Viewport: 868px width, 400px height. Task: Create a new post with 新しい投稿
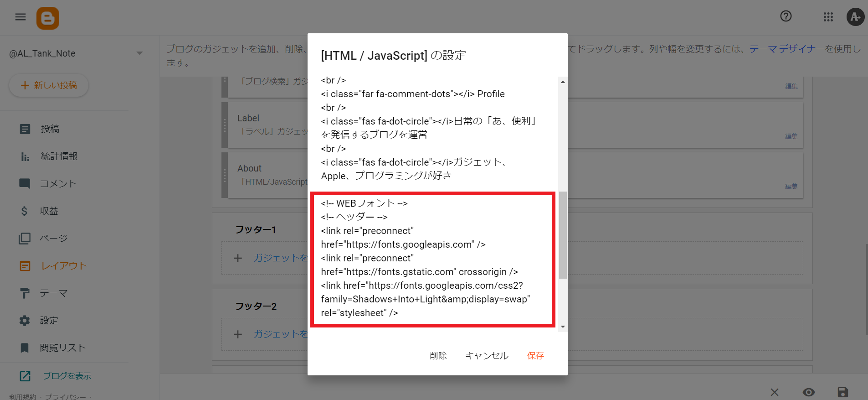click(x=49, y=85)
